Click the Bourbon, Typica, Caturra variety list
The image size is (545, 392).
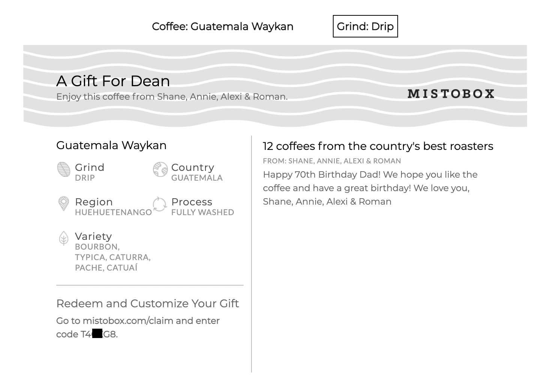[112, 257]
